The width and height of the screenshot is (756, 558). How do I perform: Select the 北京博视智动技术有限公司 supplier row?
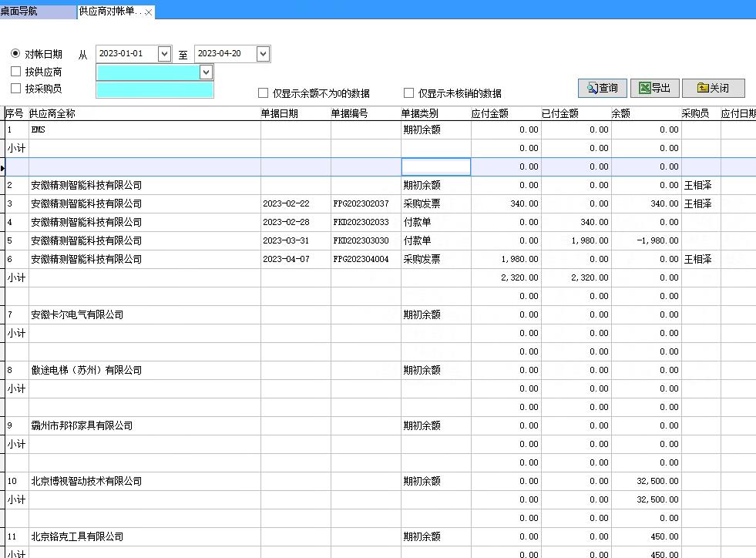86,481
